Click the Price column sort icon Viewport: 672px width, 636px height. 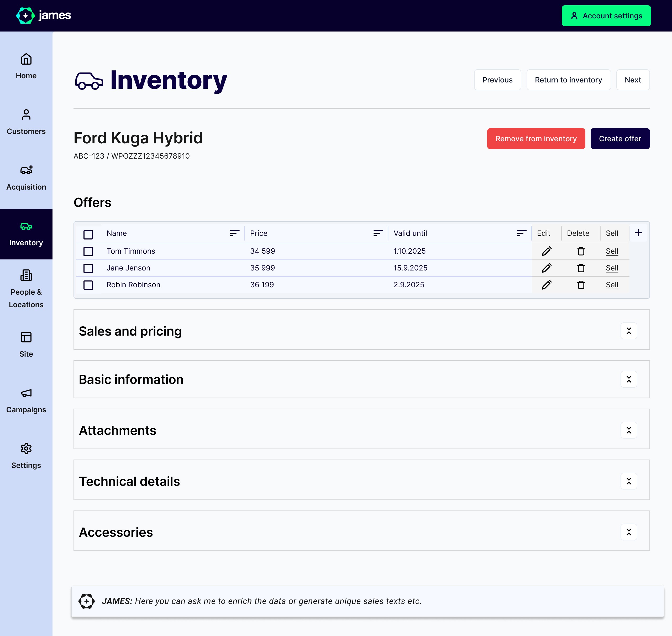pos(378,233)
